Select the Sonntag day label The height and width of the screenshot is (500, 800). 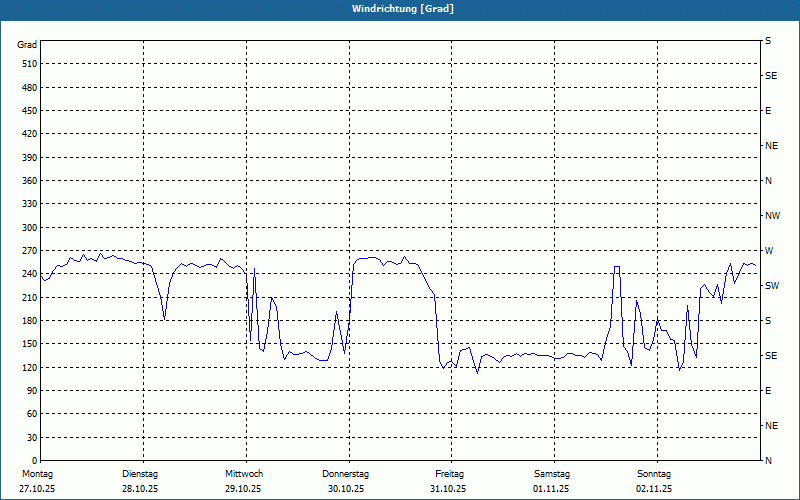point(655,474)
